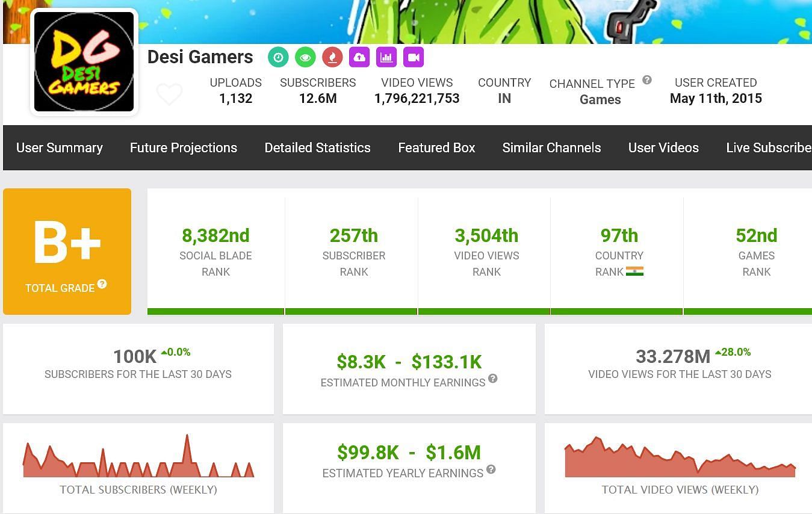The height and width of the screenshot is (514, 812).
Task: Click the Total Subscribers weekly chart
Action: (x=138, y=456)
